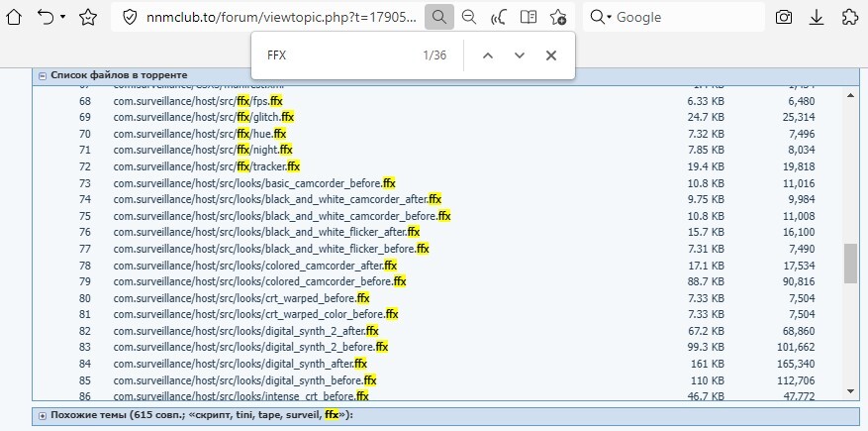Add this page to favorites star-plus icon

(558, 17)
